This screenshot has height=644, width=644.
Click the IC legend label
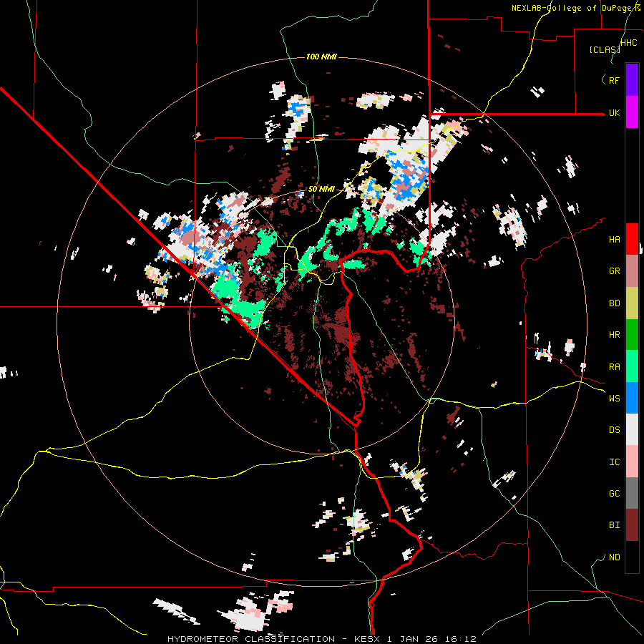(614, 462)
